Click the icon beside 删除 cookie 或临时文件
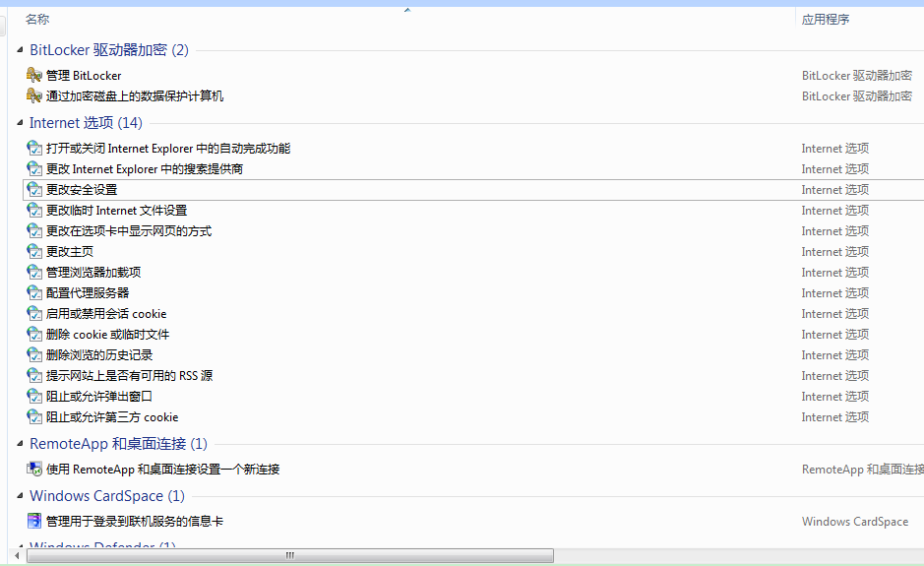924x566 pixels. (34, 334)
